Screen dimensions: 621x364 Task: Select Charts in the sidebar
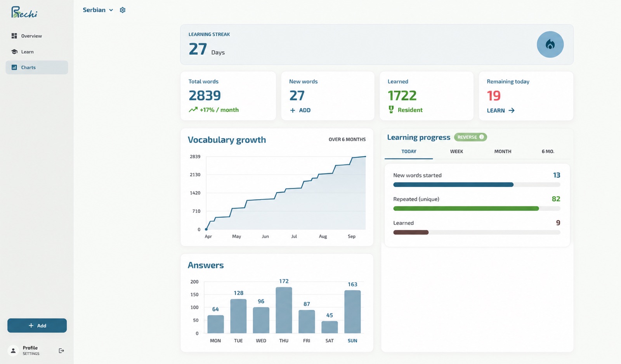[x=36, y=67]
